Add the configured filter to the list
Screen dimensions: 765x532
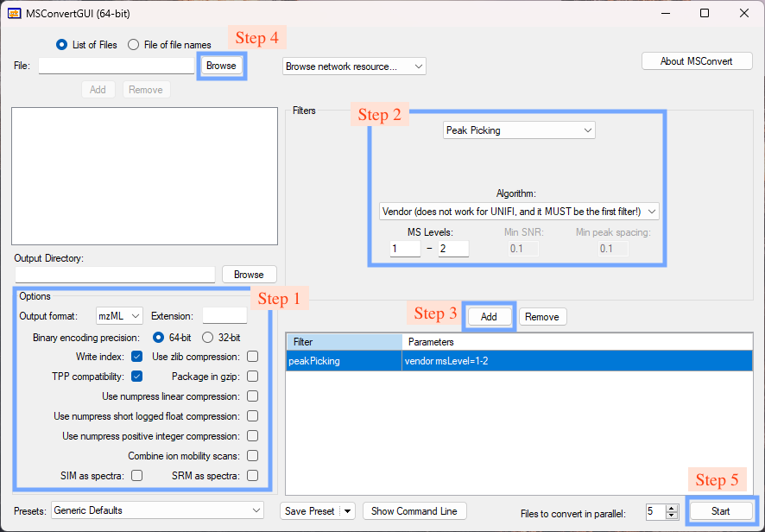(489, 316)
